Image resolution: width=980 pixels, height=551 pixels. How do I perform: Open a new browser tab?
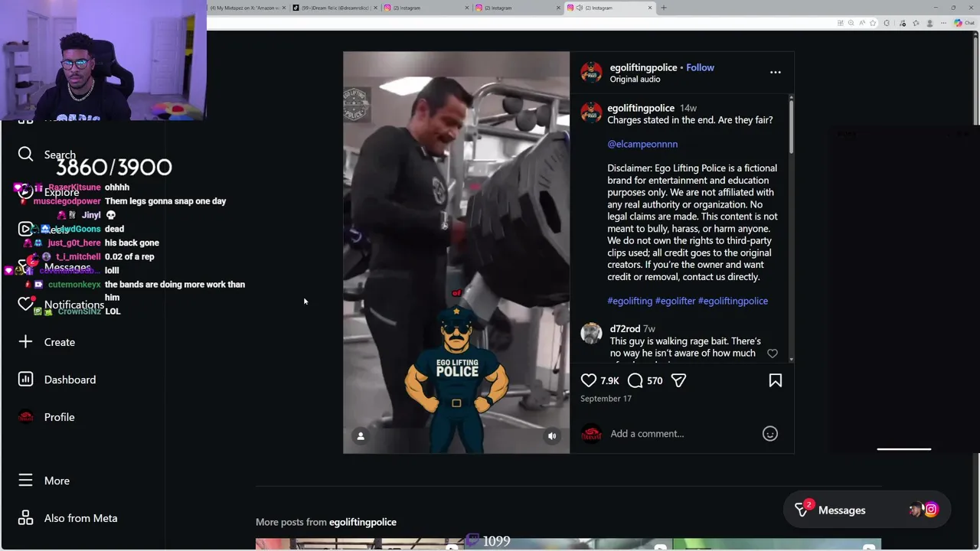click(x=664, y=8)
